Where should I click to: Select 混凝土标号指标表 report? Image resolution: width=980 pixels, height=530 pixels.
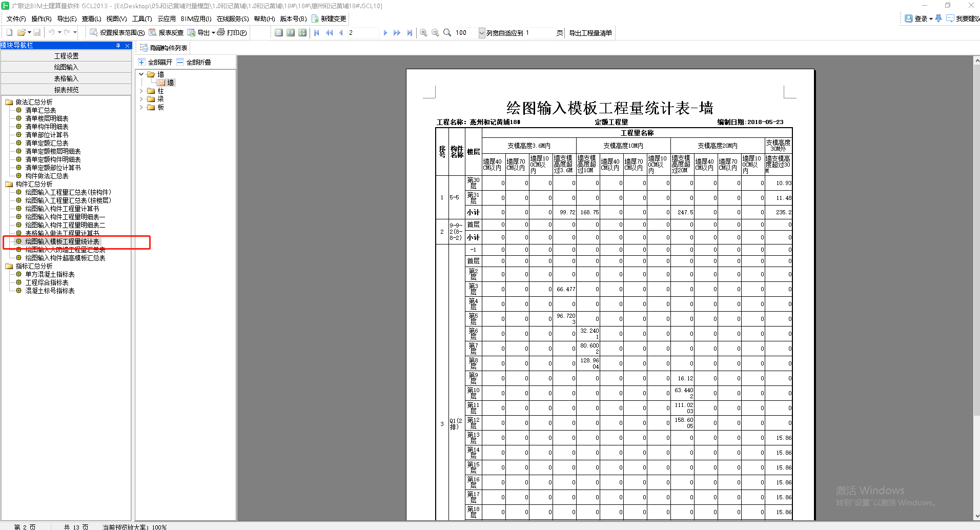(x=50, y=291)
